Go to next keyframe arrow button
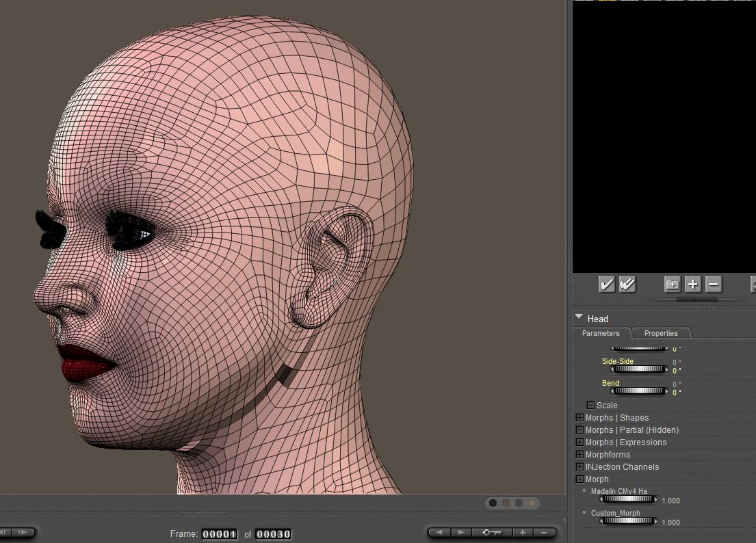This screenshot has height=543, width=756. tap(461, 533)
